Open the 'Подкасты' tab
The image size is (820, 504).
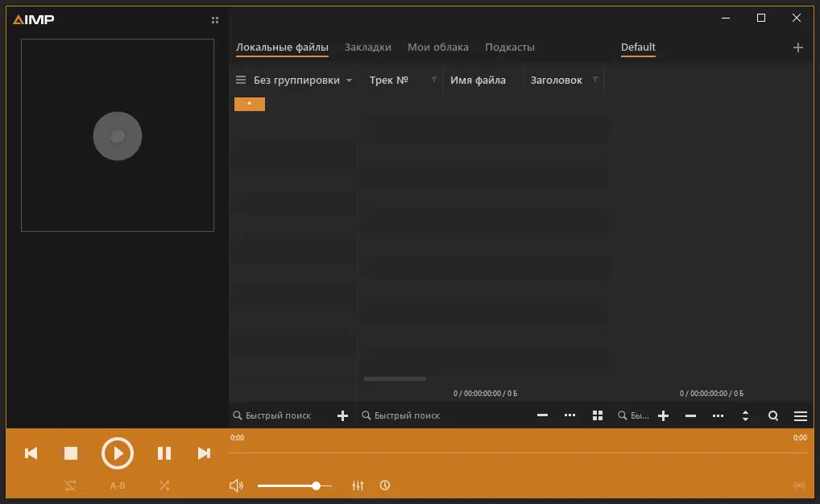pyautogui.click(x=509, y=47)
